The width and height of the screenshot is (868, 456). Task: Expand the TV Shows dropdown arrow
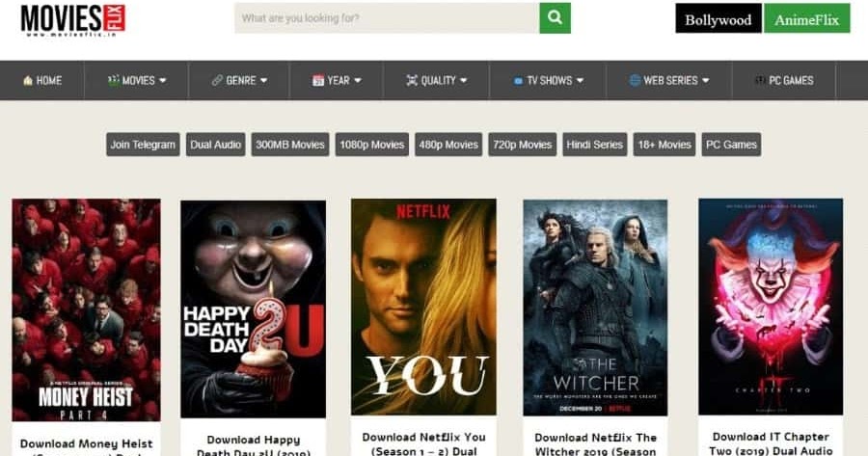(580, 80)
